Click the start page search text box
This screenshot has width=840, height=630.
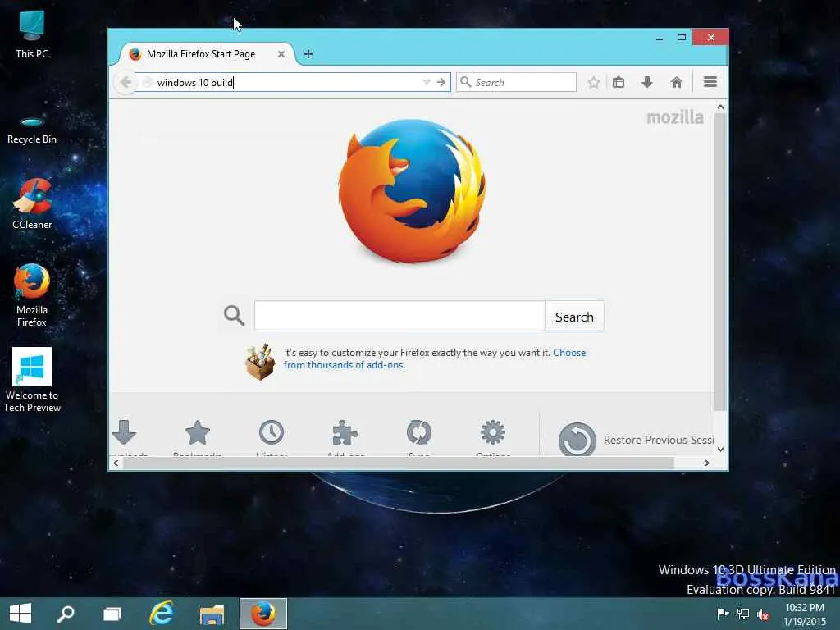pyautogui.click(x=399, y=316)
